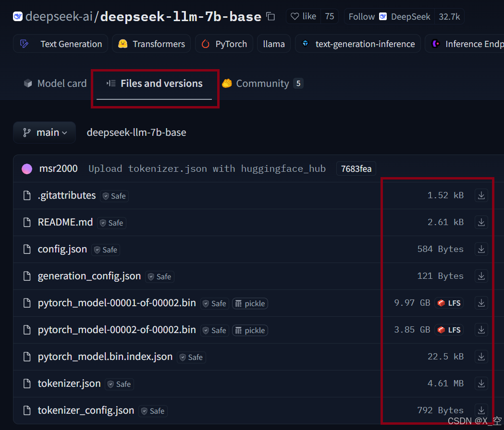Open msr2000 user profile
The height and width of the screenshot is (430, 504).
(58, 168)
